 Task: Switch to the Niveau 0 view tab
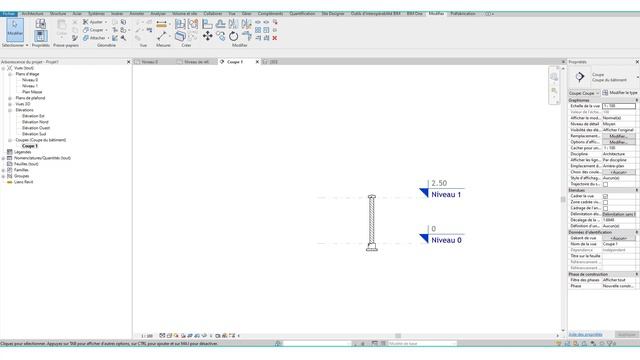point(150,62)
